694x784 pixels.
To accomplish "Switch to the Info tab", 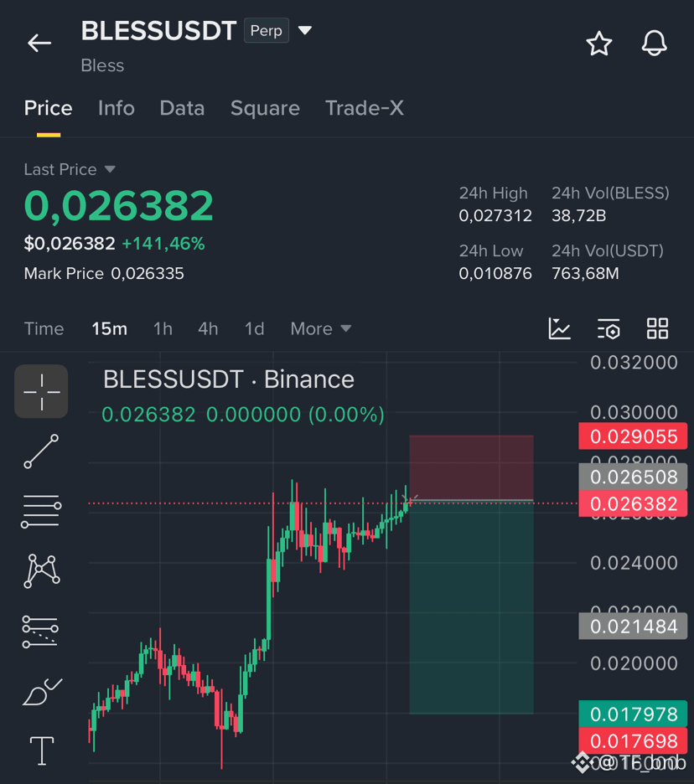I will (x=116, y=108).
